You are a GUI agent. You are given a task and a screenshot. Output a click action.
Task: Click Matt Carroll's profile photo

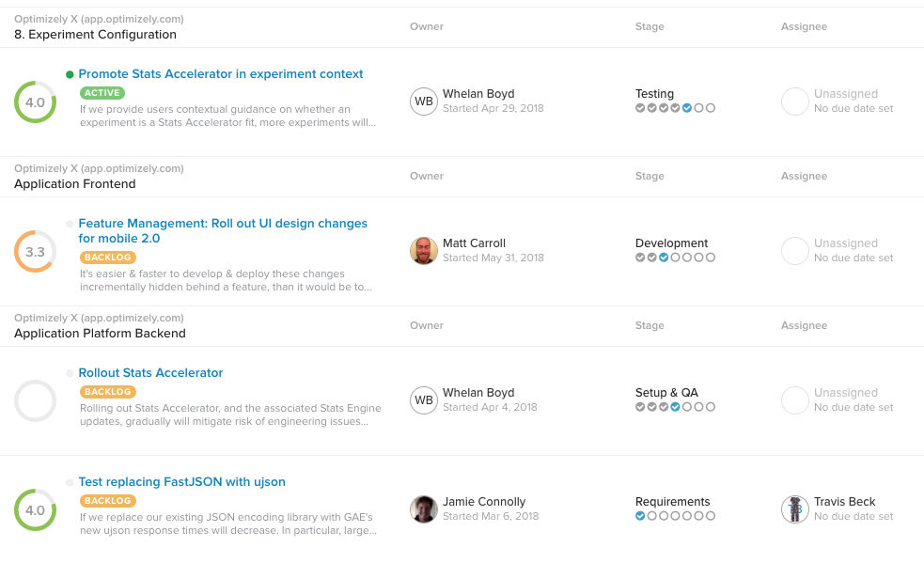click(x=424, y=251)
